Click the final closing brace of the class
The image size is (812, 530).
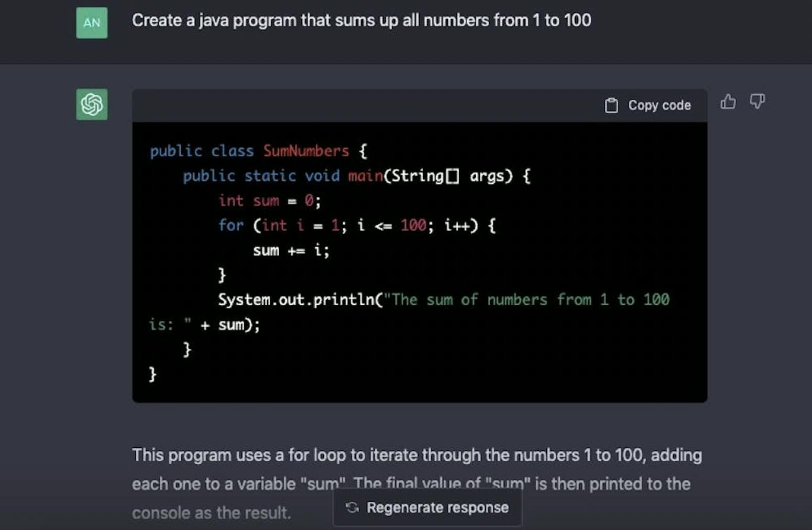[x=152, y=374]
